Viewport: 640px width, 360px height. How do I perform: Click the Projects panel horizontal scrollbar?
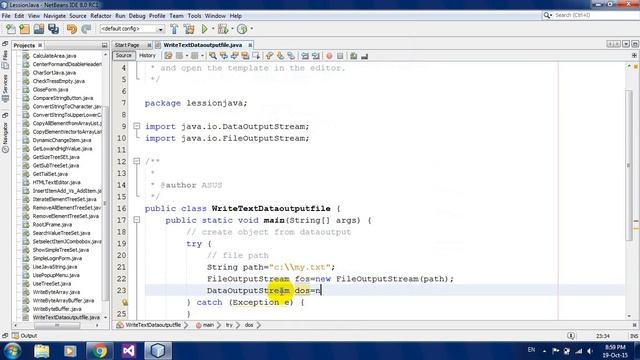click(57, 325)
